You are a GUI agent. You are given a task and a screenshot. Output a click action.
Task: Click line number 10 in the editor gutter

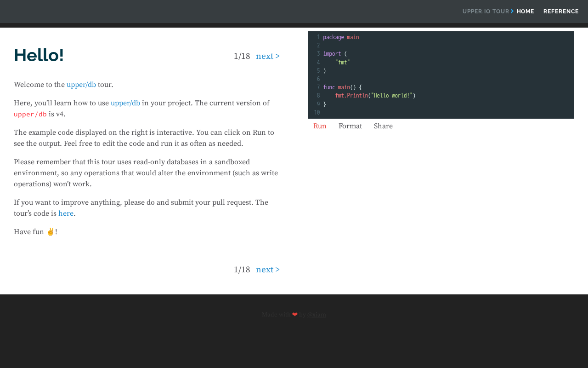click(317, 112)
